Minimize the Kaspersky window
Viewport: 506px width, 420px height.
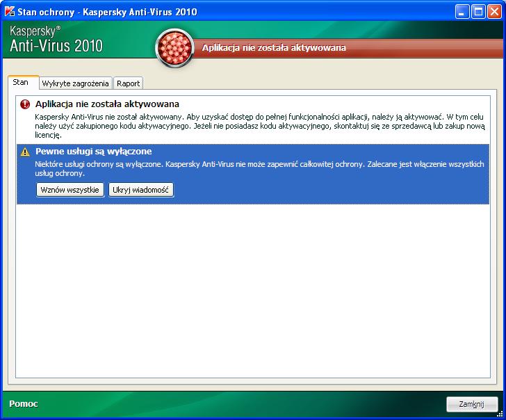(462, 12)
